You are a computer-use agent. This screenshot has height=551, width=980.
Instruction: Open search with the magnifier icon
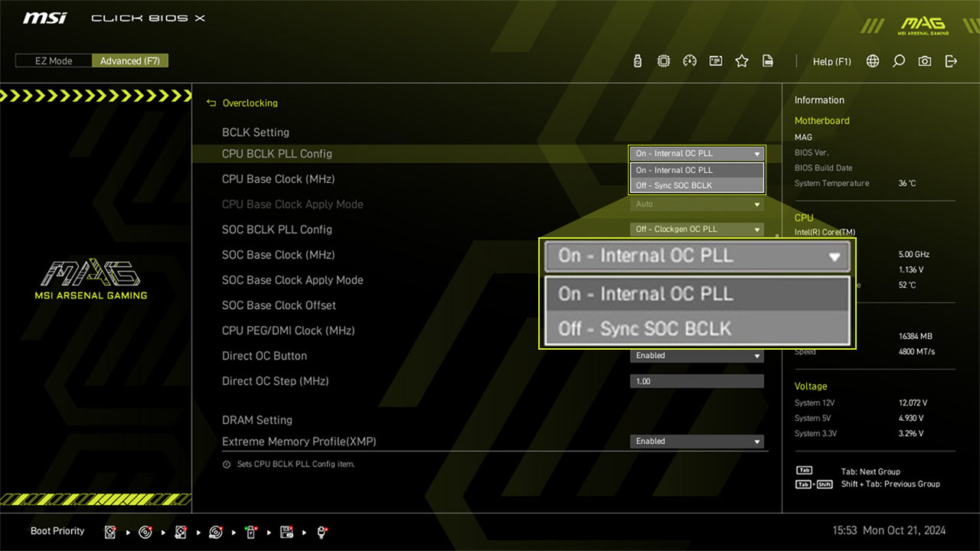(899, 61)
